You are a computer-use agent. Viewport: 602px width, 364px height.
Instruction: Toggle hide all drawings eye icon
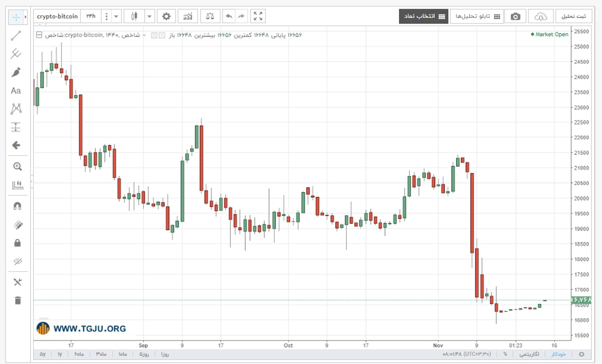coord(17,261)
